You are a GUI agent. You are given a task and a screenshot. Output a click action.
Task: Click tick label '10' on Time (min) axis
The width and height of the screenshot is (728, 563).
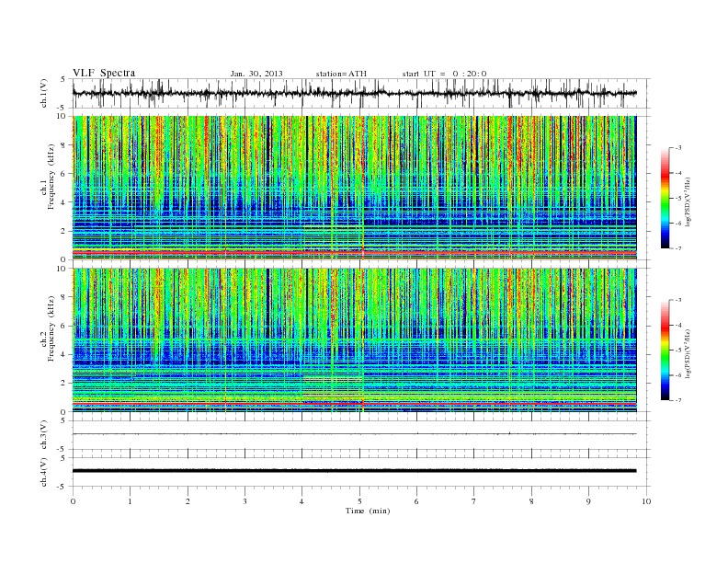(646, 501)
